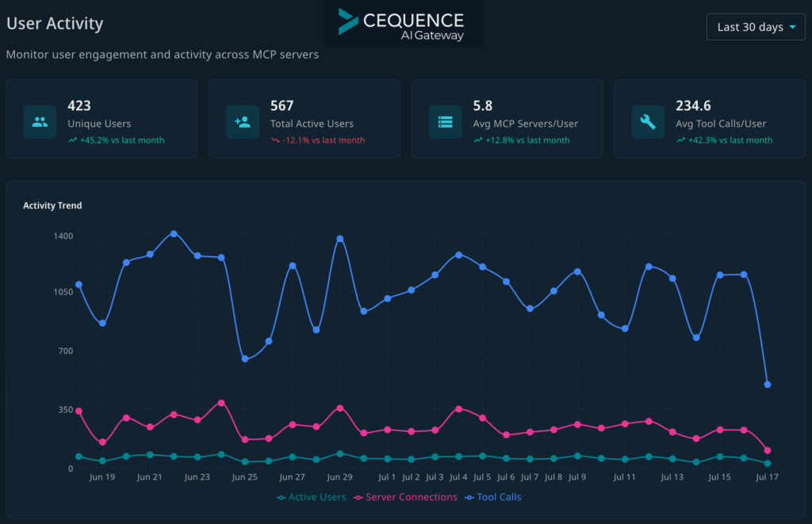Click the Unique Users people icon

(x=40, y=122)
